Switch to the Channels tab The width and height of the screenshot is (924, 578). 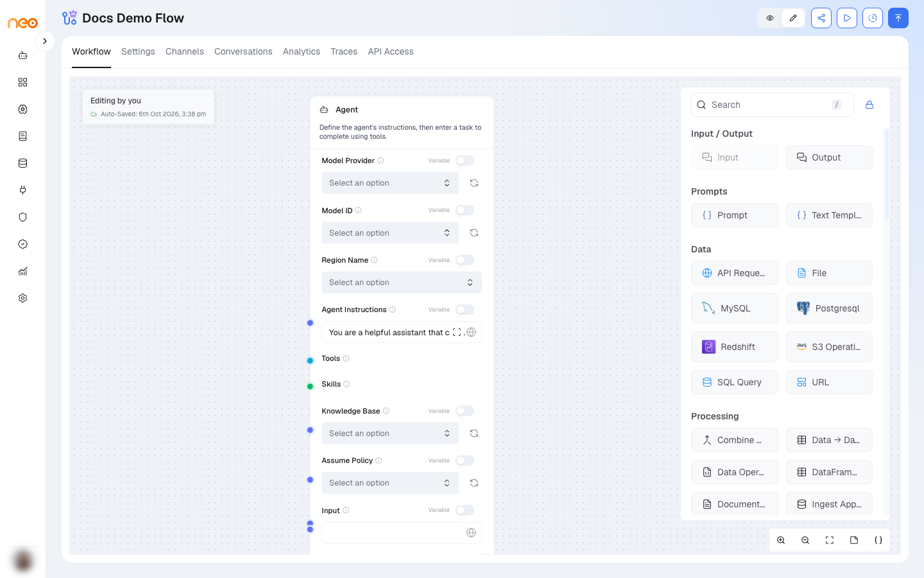pos(185,51)
